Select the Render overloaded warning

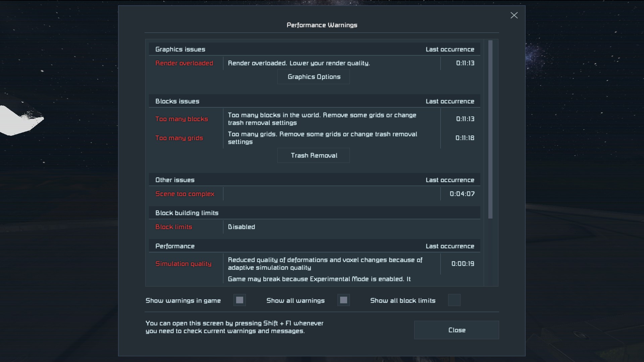click(x=184, y=63)
